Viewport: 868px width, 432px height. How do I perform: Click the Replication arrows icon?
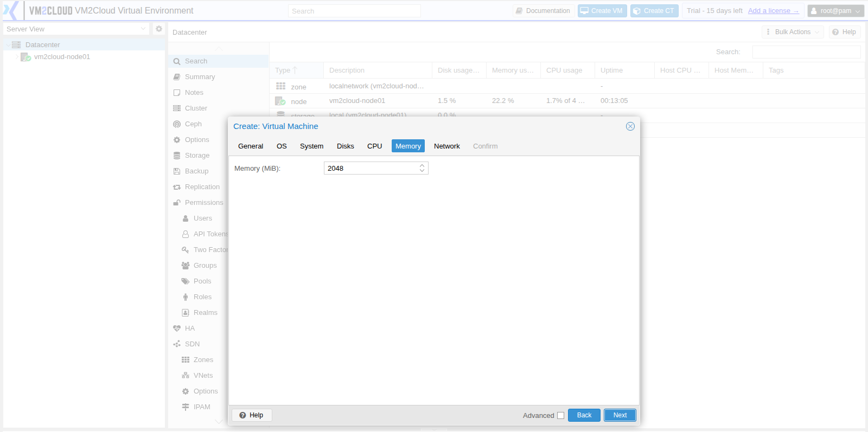[x=177, y=187]
